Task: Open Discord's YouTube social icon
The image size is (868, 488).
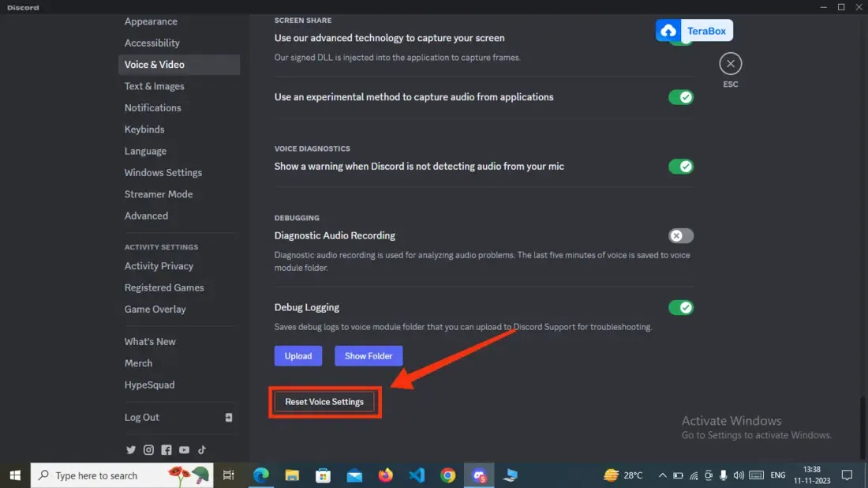Action: pyautogui.click(x=185, y=450)
